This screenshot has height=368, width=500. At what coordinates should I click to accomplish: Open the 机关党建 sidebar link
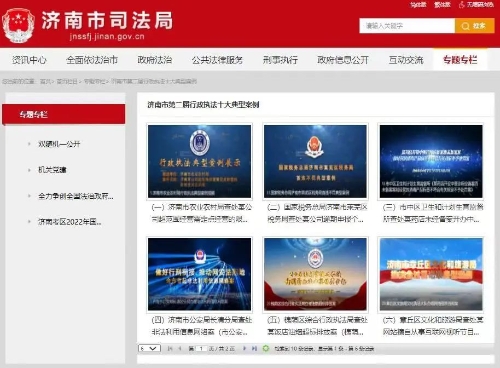coord(52,170)
